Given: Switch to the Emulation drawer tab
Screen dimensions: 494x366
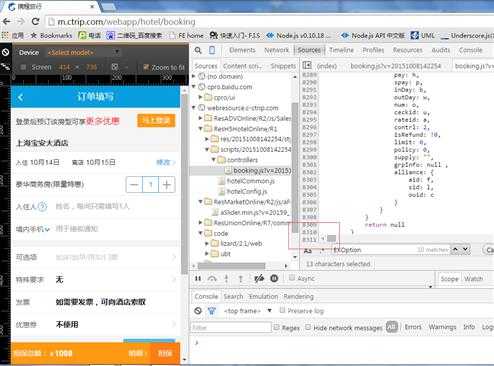Looking at the screenshot, I should (263, 296).
